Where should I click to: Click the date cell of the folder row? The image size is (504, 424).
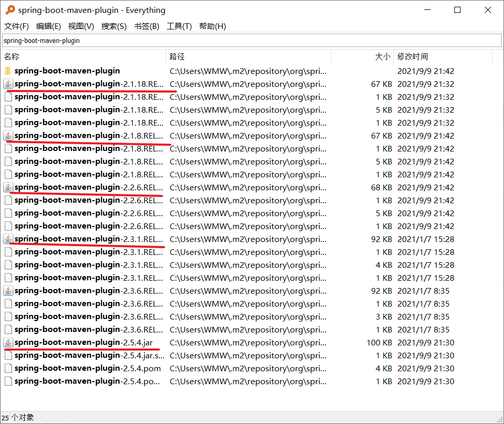pyautogui.click(x=425, y=71)
